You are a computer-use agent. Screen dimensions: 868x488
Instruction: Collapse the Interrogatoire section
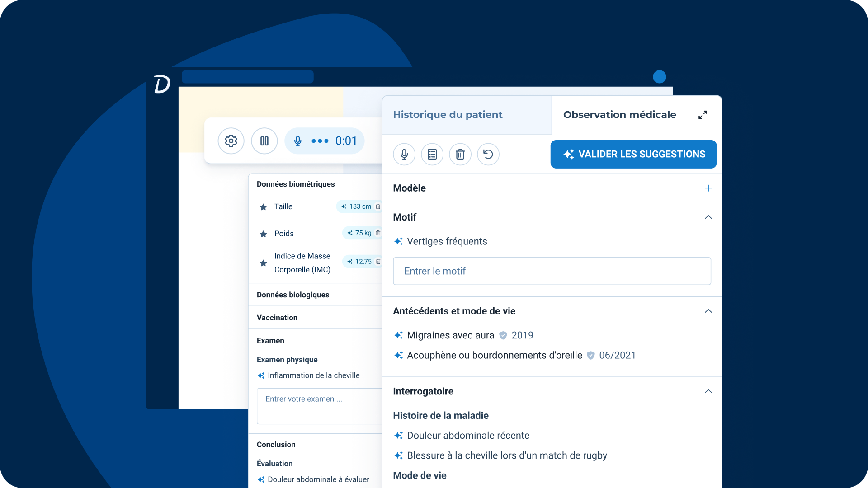pyautogui.click(x=708, y=391)
